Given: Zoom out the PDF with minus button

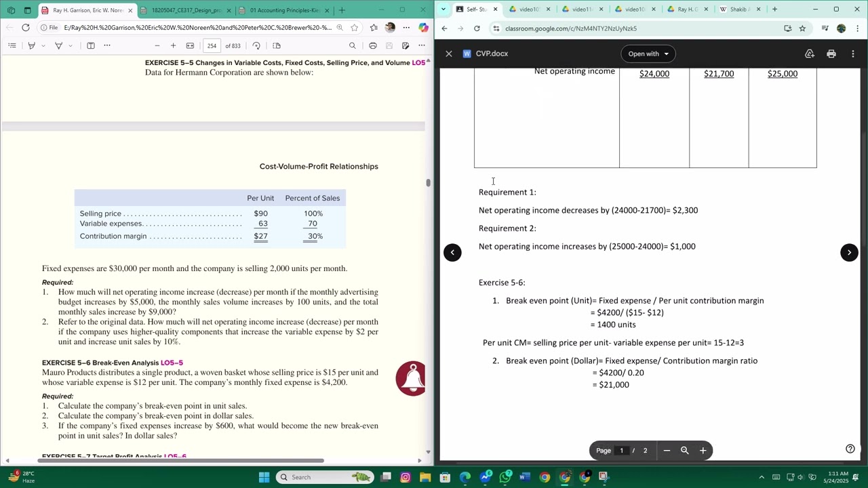Looking at the screenshot, I should (x=157, y=45).
